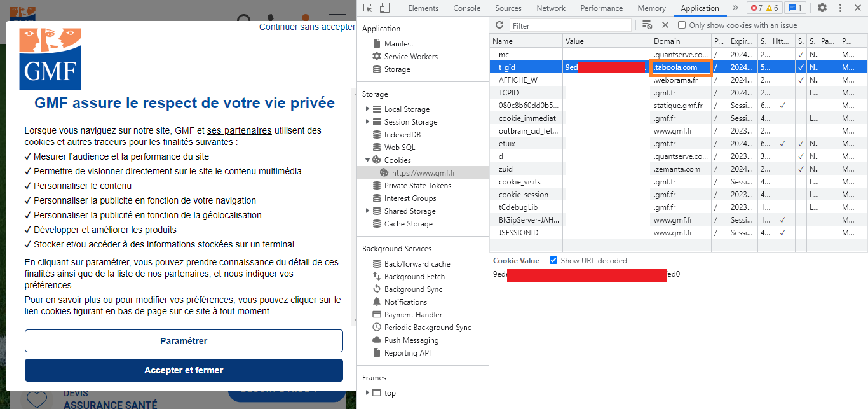The width and height of the screenshot is (868, 409).
Task: Expand the top frame arrow under Frames
Action: [367, 393]
